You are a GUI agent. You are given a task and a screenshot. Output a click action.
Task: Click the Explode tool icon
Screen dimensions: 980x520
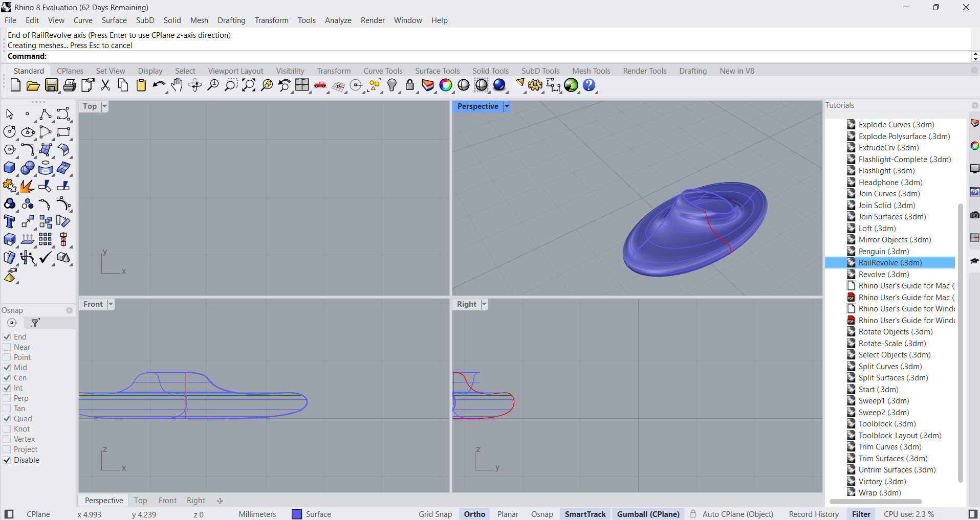click(x=27, y=186)
